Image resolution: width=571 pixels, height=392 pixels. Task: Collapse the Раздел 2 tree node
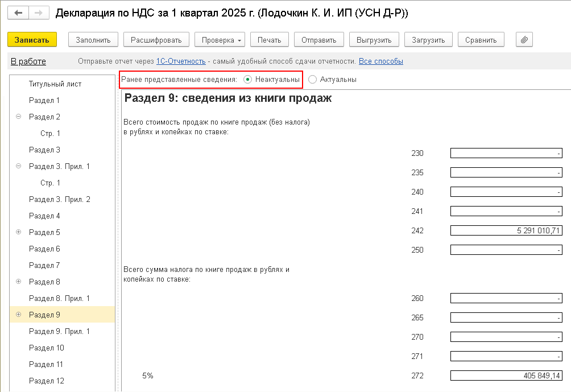coord(19,117)
